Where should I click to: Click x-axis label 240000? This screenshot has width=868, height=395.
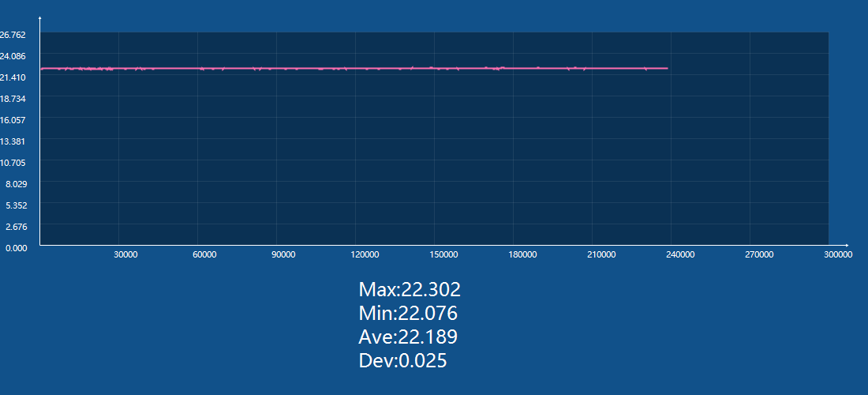pos(680,254)
